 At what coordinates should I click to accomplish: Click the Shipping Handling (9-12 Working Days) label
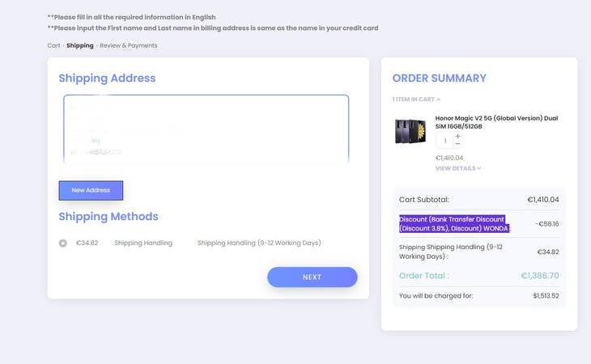pos(259,243)
